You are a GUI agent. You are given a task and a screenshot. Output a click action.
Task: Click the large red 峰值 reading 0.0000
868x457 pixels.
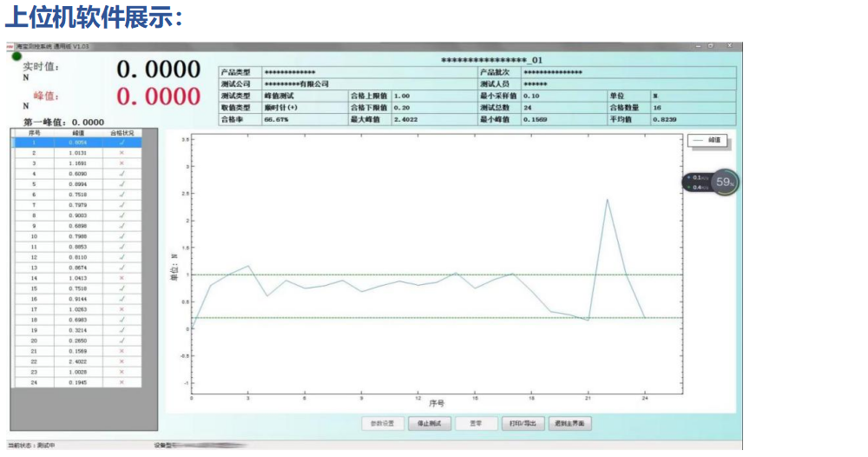coord(158,96)
